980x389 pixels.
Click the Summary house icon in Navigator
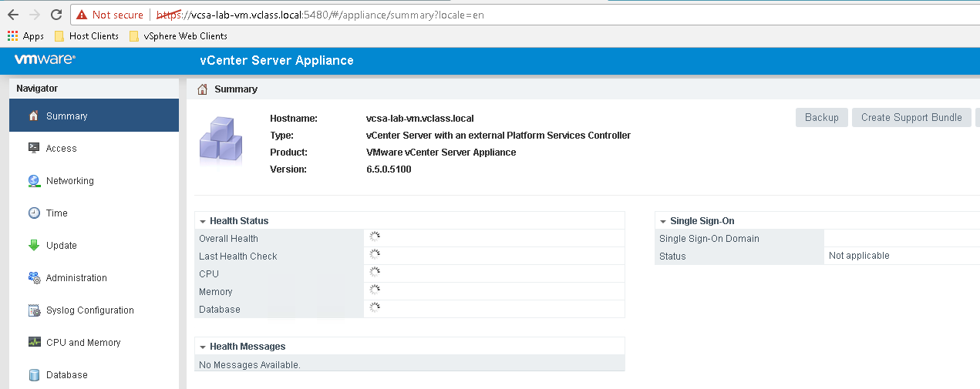coord(33,116)
